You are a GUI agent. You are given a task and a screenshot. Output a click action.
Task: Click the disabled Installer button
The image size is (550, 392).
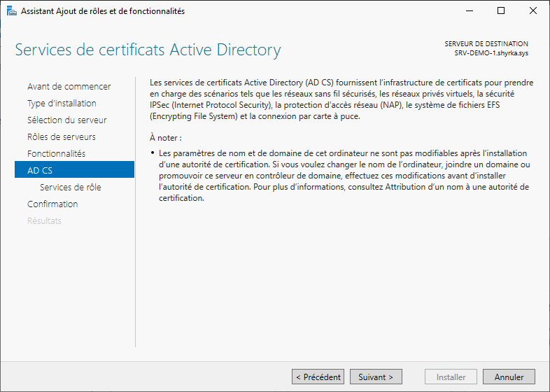click(x=451, y=377)
